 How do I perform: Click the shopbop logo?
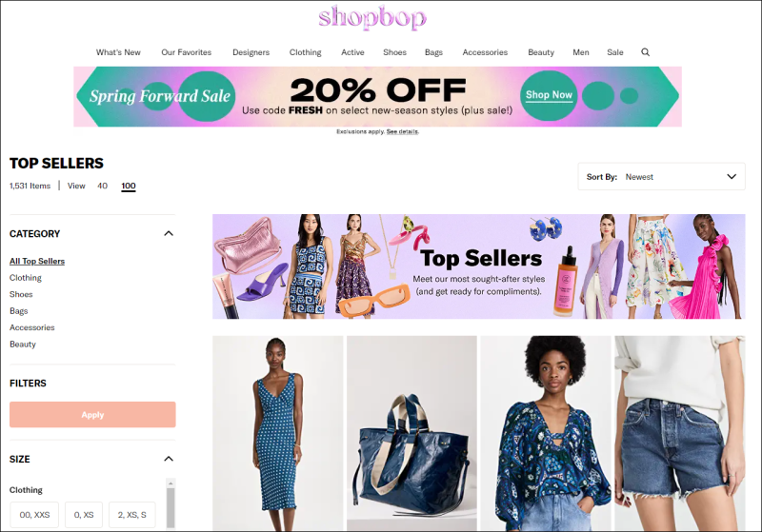pos(372,17)
